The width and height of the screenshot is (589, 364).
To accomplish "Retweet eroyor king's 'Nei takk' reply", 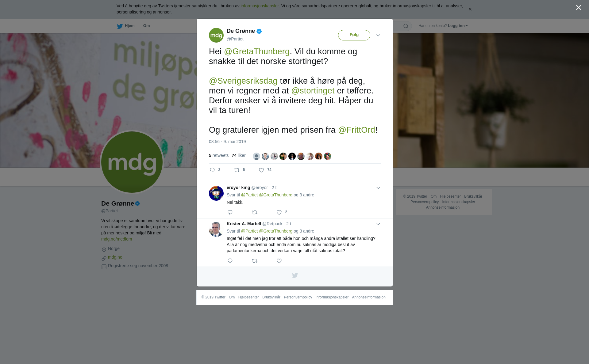I will pos(255,212).
